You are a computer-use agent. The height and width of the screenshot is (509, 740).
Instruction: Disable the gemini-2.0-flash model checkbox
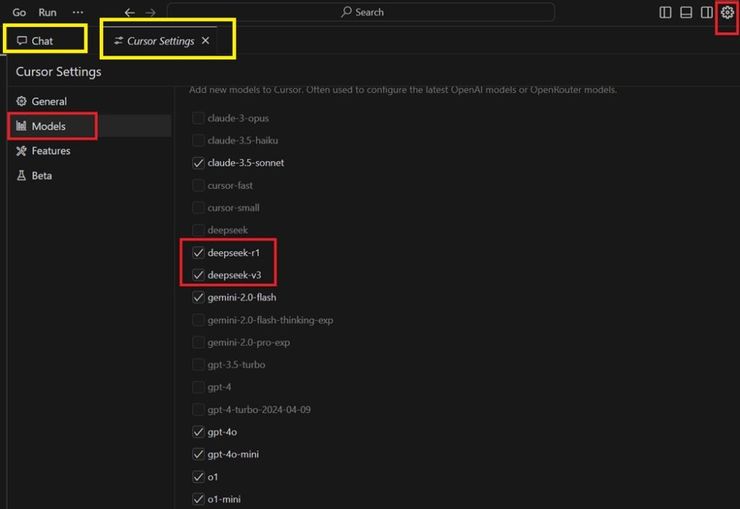198,297
